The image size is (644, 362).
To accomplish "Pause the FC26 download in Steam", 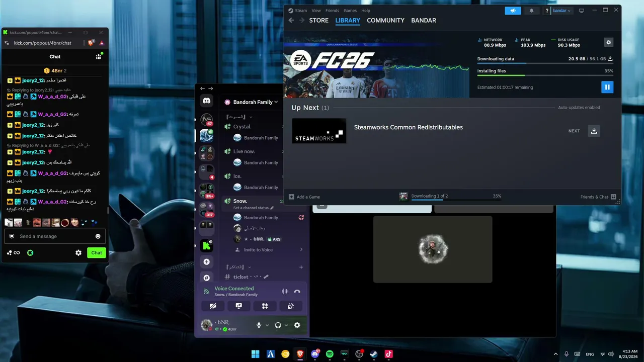I will point(607,87).
